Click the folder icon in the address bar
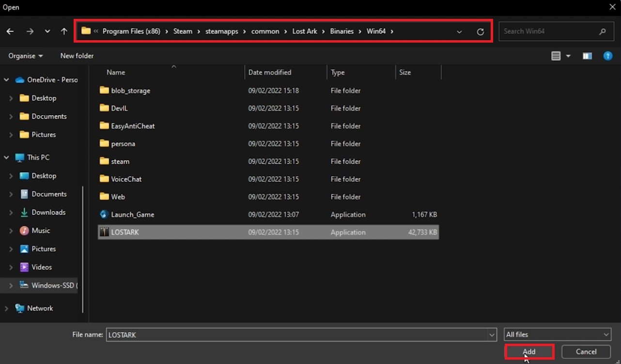The height and width of the screenshot is (364, 621). (x=86, y=31)
